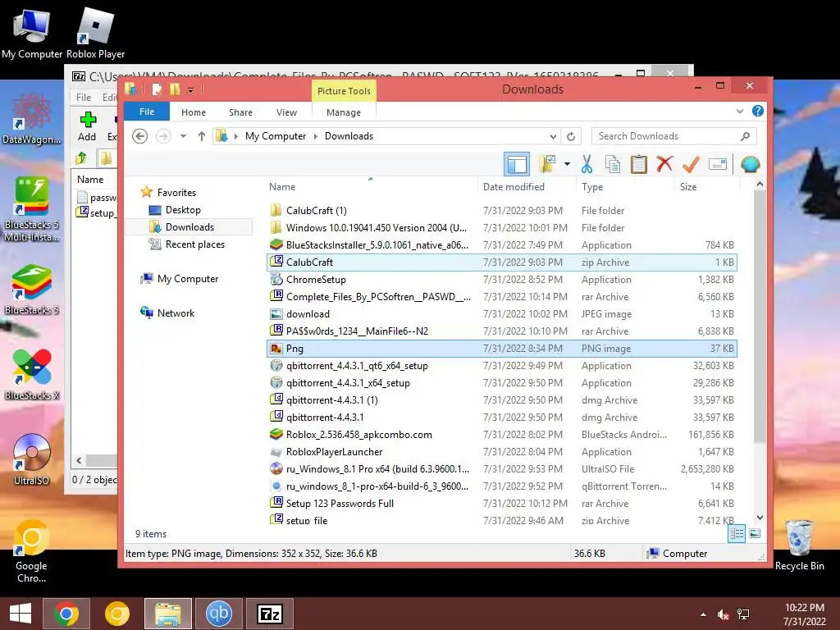The width and height of the screenshot is (840, 630).
Task: Sort by Date modified column header
Action: coord(514,187)
